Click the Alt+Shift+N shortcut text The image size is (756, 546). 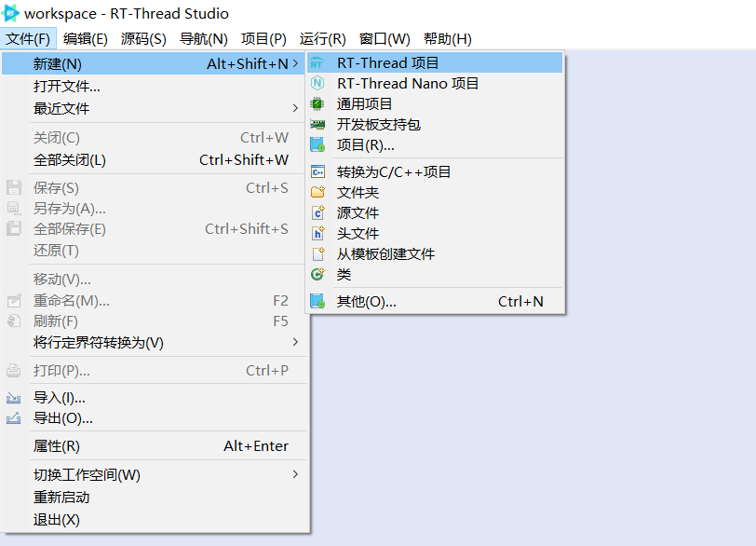tap(248, 63)
